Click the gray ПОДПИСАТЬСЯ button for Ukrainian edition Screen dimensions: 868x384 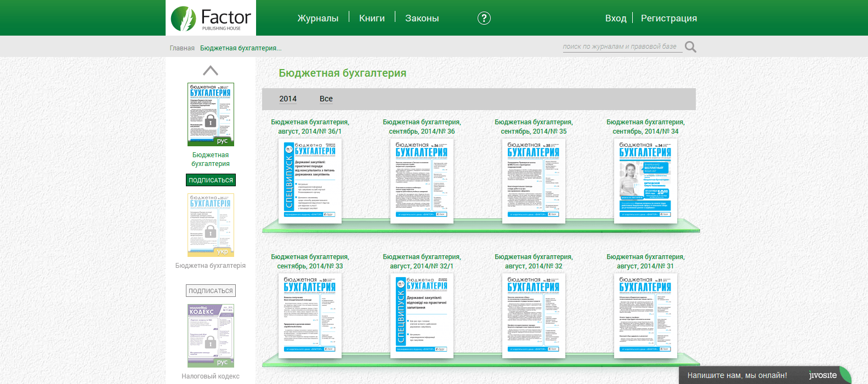(x=211, y=291)
